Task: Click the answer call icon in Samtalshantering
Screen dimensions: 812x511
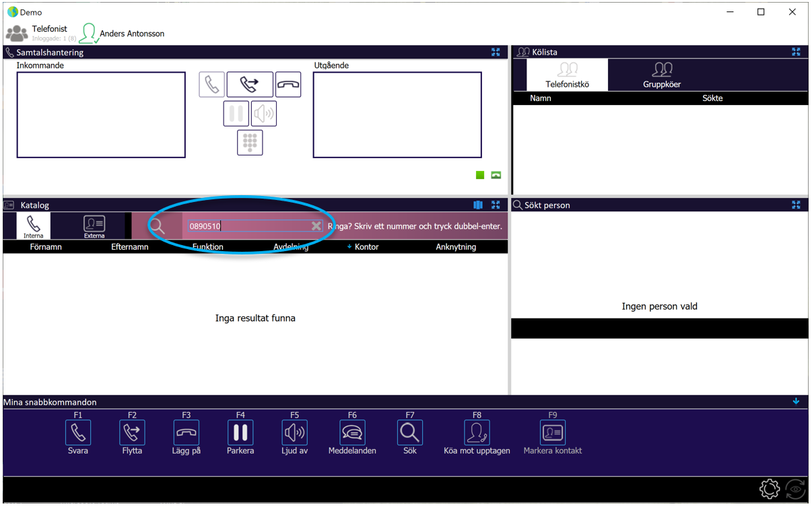Action: coord(211,85)
